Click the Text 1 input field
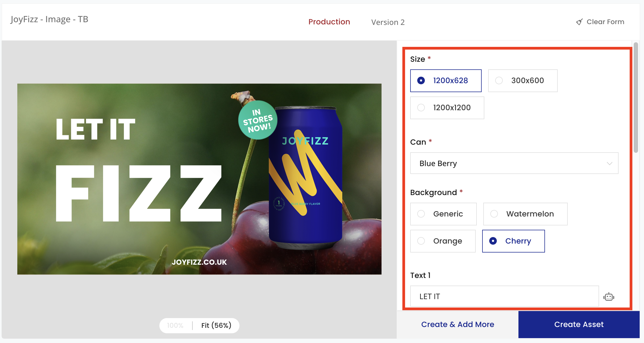This screenshot has height=343, width=644. point(504,296)
